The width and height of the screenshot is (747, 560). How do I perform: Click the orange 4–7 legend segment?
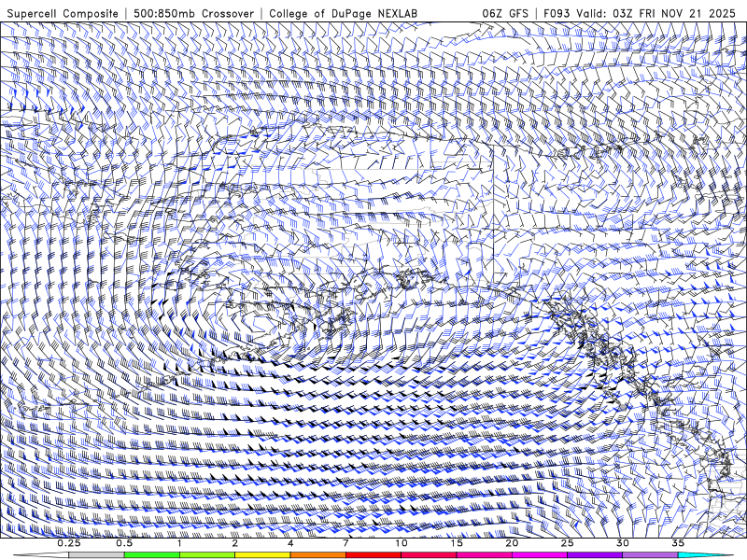317,555
